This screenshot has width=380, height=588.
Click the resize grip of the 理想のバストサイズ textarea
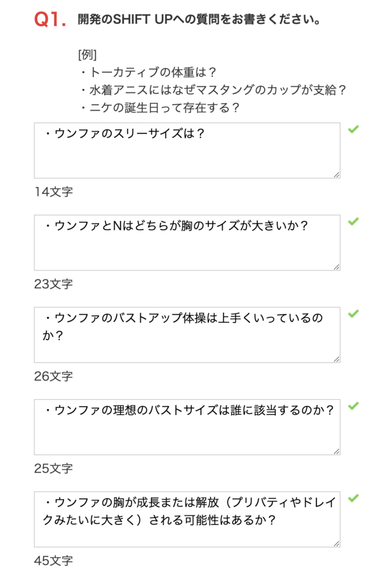click(x=336, y=451)
